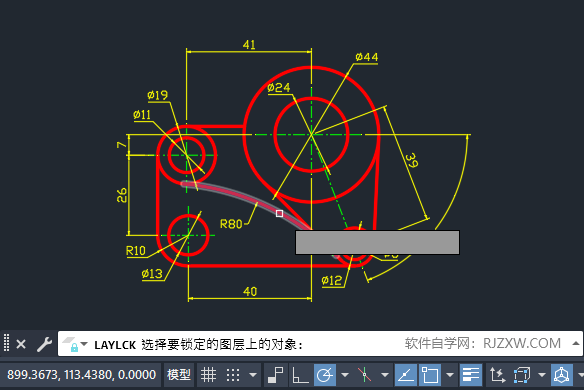Screen dimensions: 584x390
Task: Open object snap settings dropdown
Action: (x=450, y=375)
